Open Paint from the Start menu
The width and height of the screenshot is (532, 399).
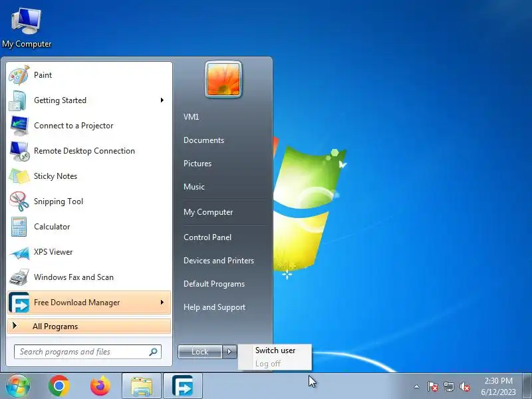[x=88, y=75]
